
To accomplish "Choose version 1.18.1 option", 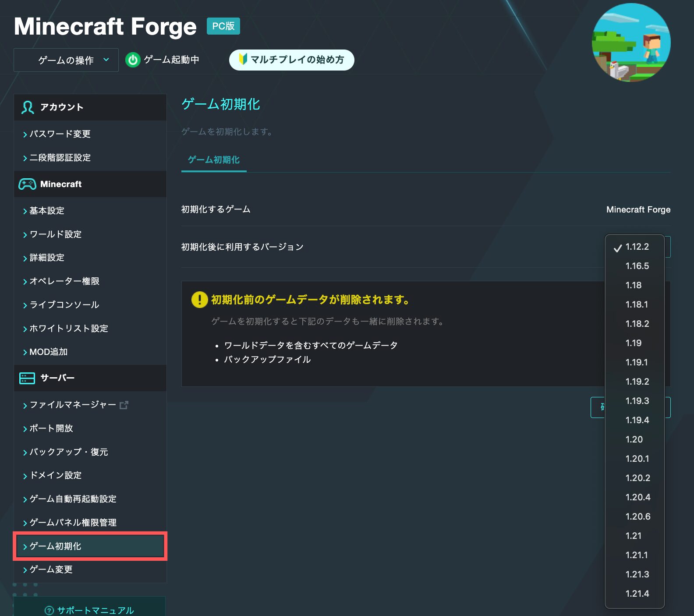I will [x=635, y=304].
